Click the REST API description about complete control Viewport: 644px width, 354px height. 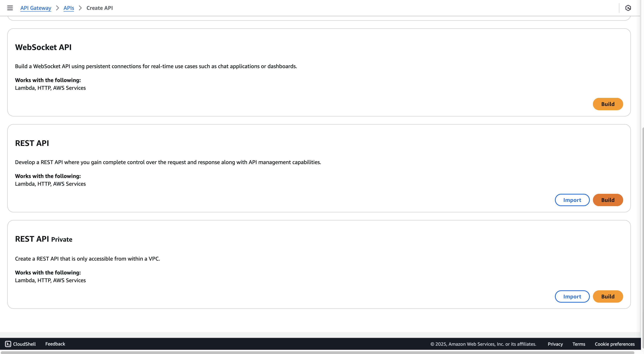point(168,162)
